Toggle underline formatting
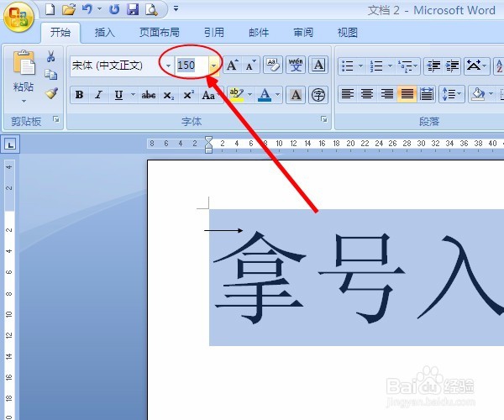Screen dimensions: 504x420 (x=118, y=95)
